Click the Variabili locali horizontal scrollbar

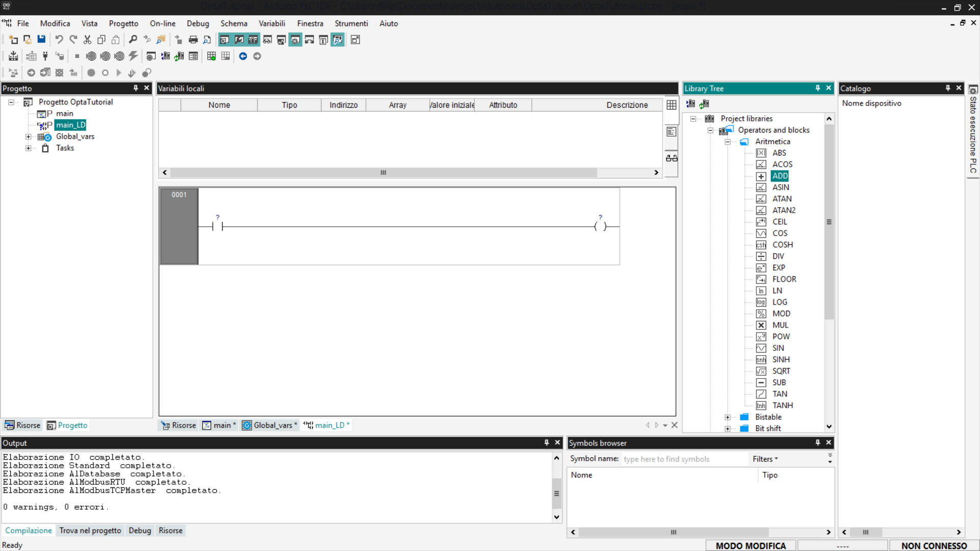[x=383, y=172]
